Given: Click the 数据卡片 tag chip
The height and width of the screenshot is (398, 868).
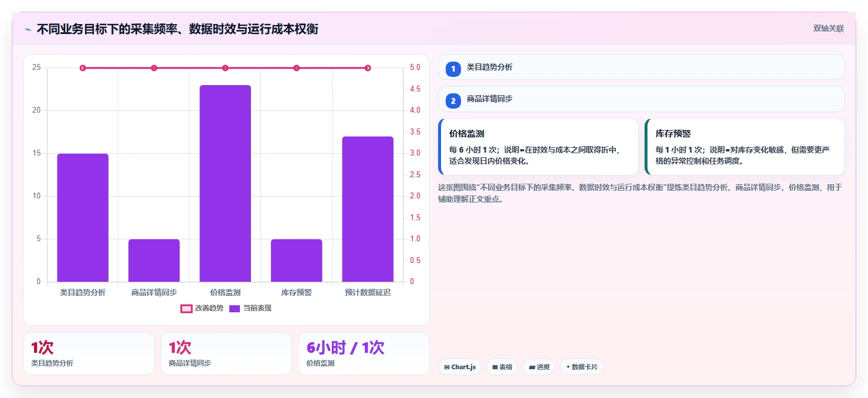Looking at the screenshot, I should pos(582,367).
